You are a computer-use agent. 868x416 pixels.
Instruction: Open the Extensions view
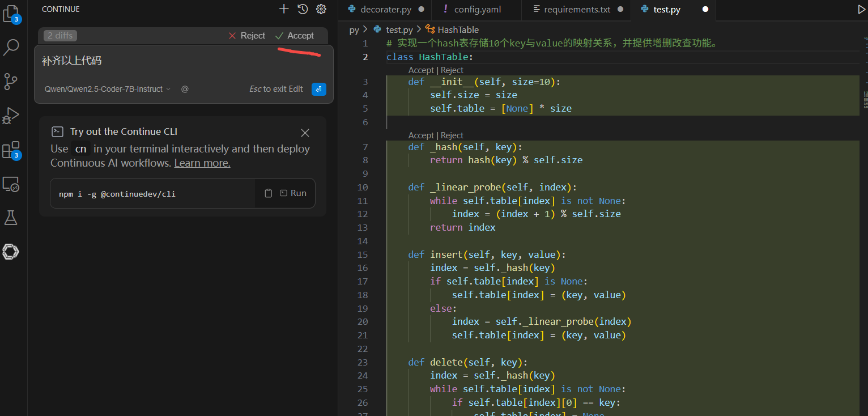coord(11,150)
